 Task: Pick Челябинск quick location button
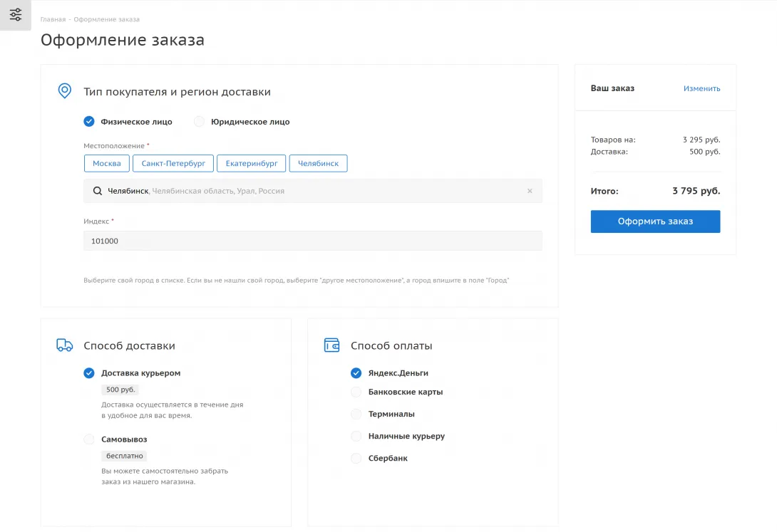(x=318, y=163)
